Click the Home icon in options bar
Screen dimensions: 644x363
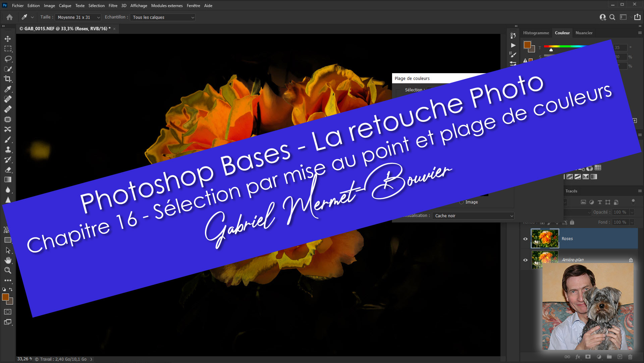(9, 17)
